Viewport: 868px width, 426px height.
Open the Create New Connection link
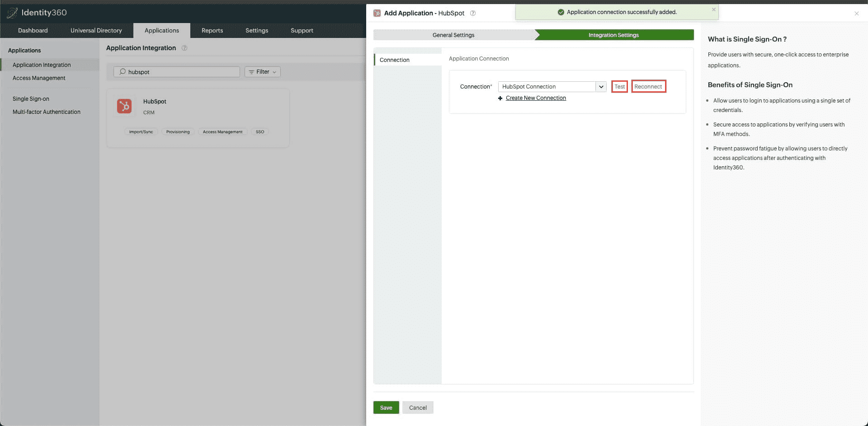(536, 98)
